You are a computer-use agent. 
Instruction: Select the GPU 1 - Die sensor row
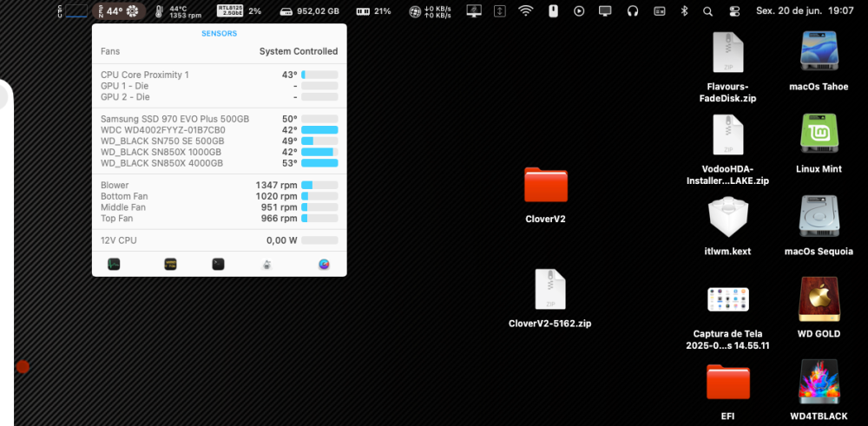[x=220, y=86]
